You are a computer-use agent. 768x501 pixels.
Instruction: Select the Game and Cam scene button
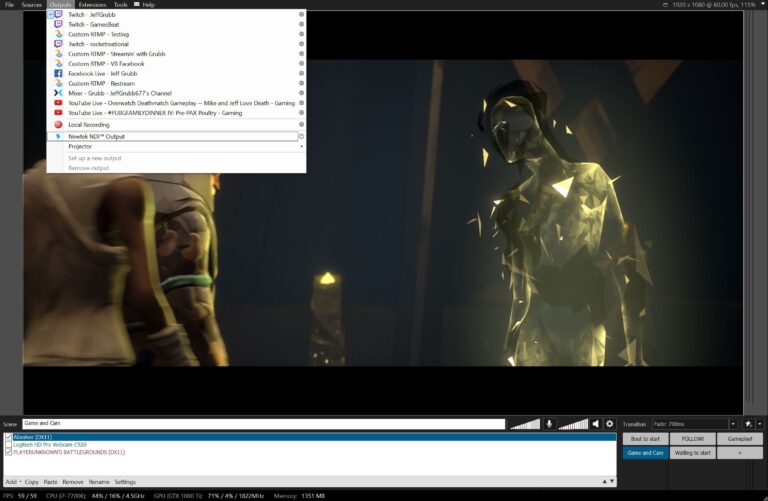click(645, 453)
